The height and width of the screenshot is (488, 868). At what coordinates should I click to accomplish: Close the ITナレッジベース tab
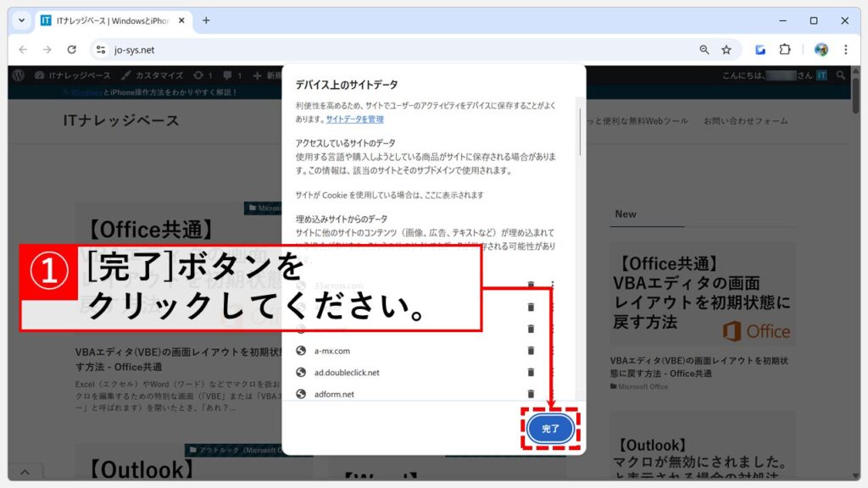click(181, 20)
